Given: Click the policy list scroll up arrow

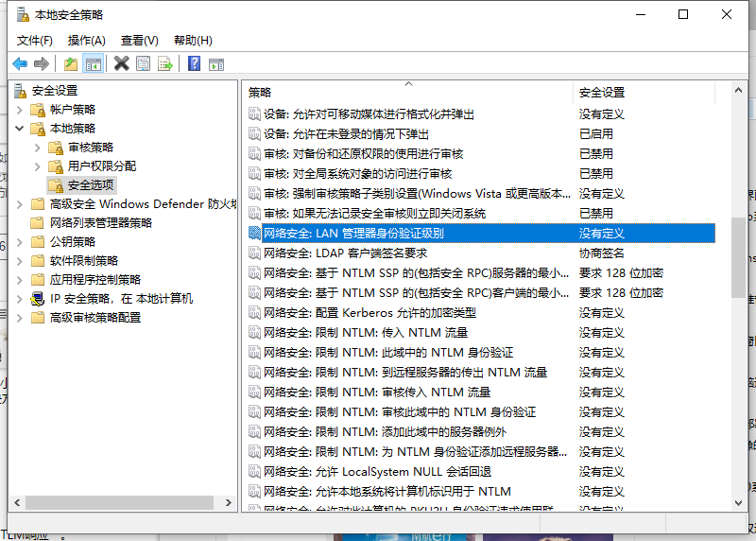Looking at the screenshot, I should coord(738,90).
